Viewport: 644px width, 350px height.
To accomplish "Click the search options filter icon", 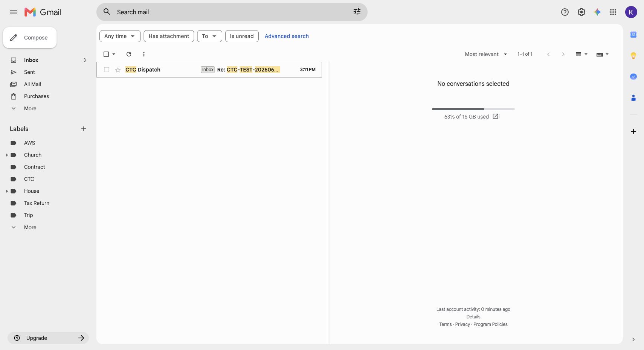I will pos(357,12).
